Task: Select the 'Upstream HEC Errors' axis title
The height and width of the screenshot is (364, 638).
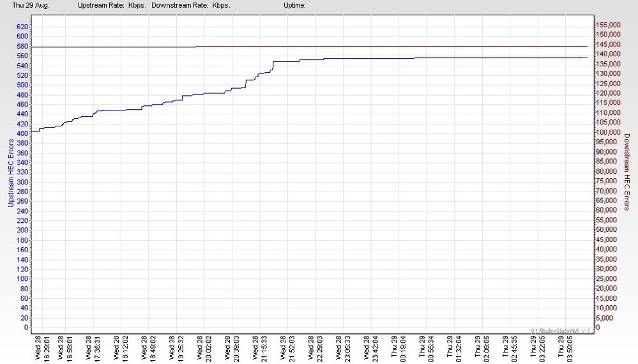Action: coord(11,172)
